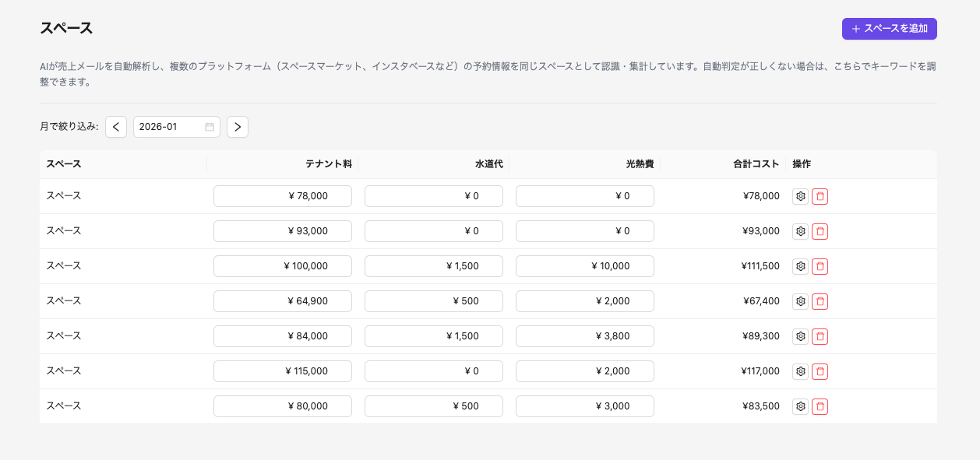The width and height of the screenshot is (980, 460).
Task: Open settings for the ¥89,300 total row
Action: (800, 336)
